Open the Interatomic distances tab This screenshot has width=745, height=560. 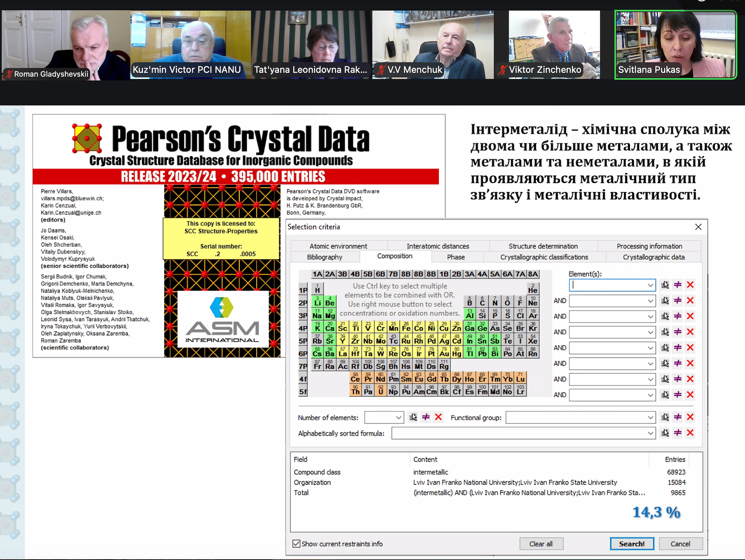[438, 246]
